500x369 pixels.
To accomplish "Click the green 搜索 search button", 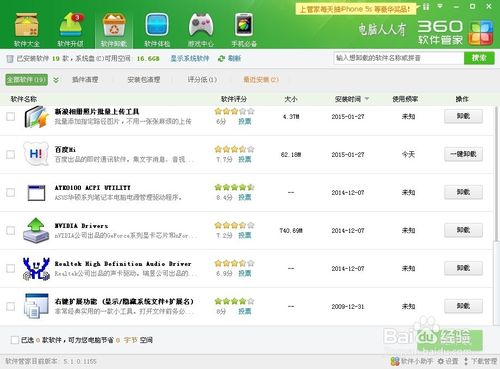I will pyautogui.click(x=479, y=58).
